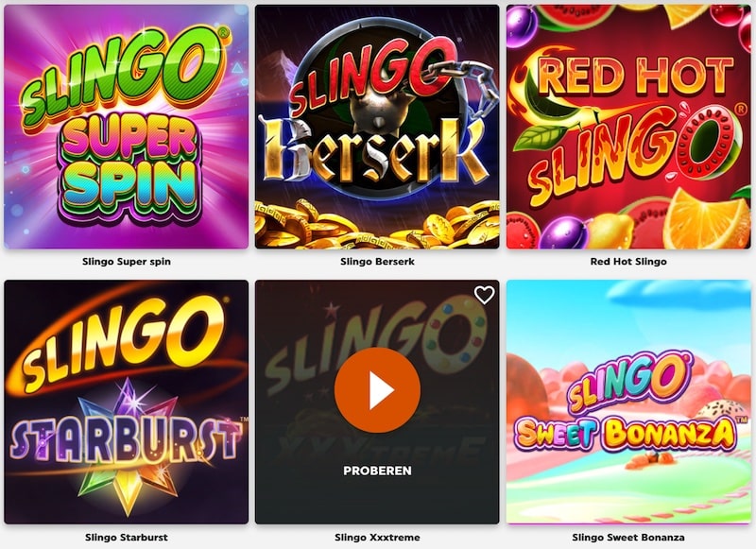Click the rainbow Starburst gem star artwork
Screen dimensions: 756x549
(128, 446)
